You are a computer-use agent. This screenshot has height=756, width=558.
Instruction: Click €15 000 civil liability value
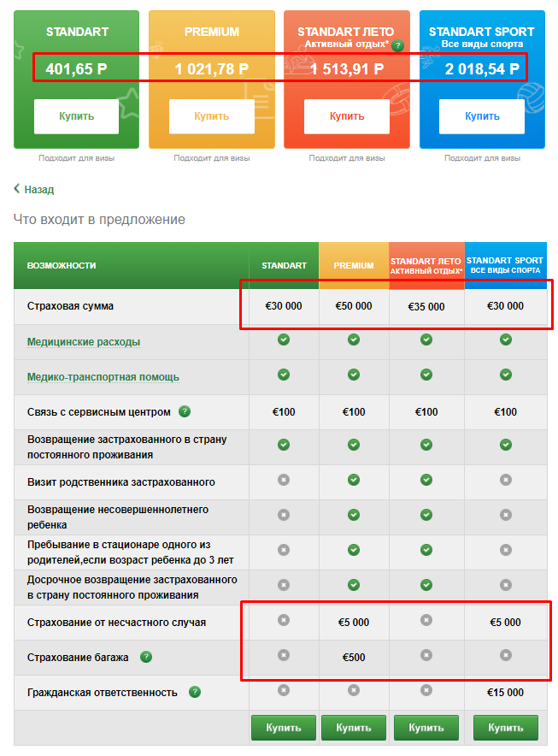tap(506, 693)
